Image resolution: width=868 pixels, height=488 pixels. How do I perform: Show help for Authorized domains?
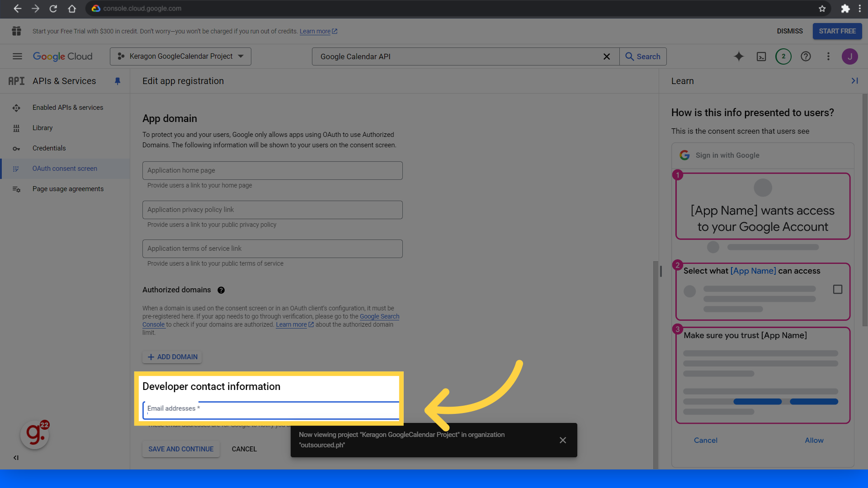click(x=221, y=290)
